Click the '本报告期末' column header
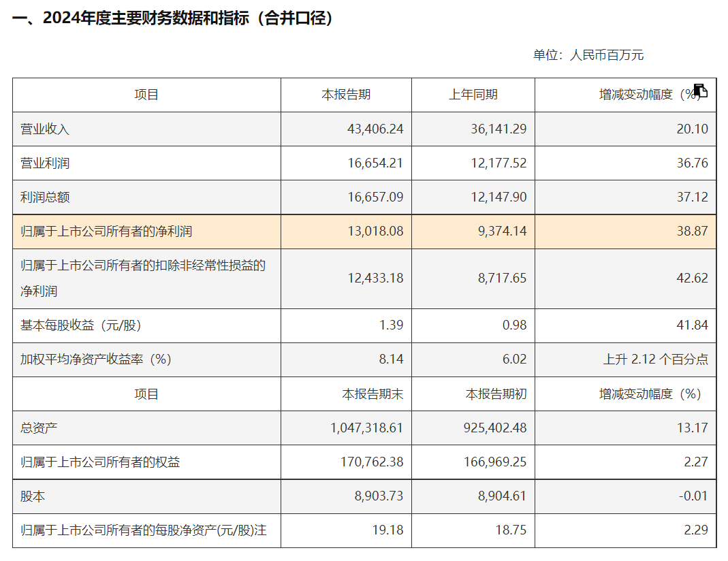This screenshot has height=561, width=728. point(373,394)
